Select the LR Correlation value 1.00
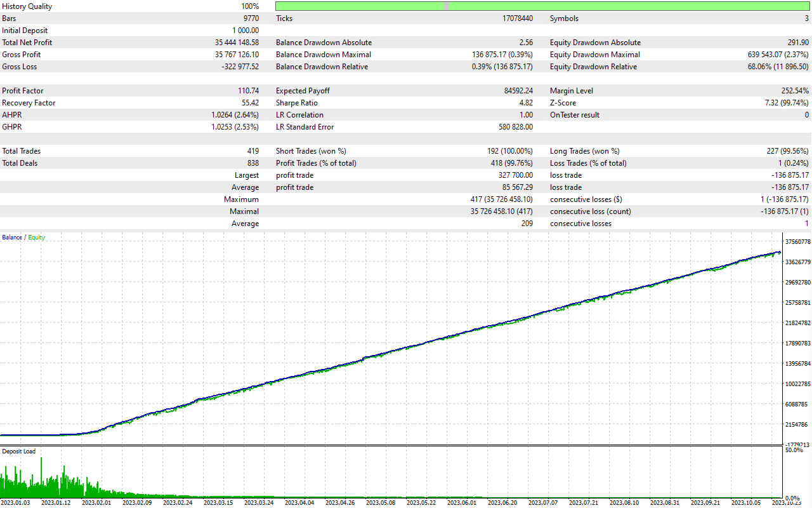Viewport: 812px width, 508px height. (x=527, y=115)
